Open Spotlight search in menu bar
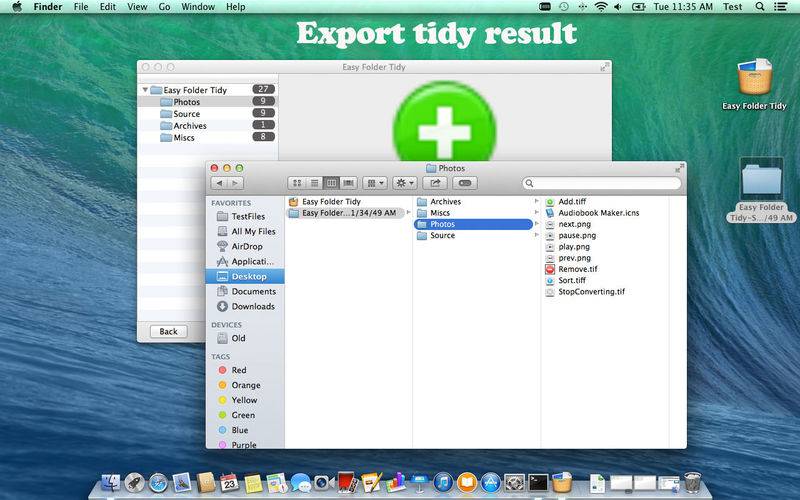Image resolution: width=800 pixels, height=500 pixels. 760,7
